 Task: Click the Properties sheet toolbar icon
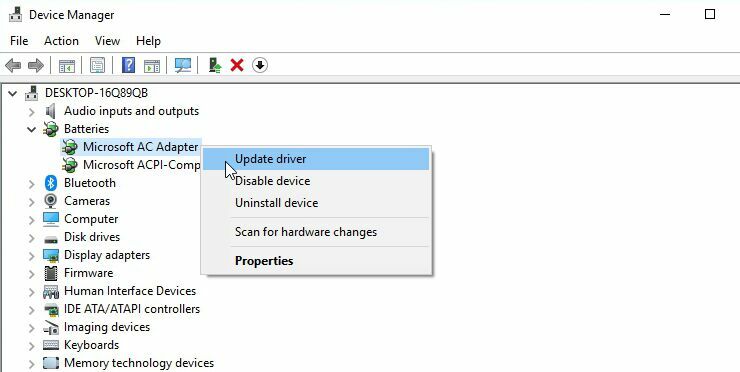97,65
